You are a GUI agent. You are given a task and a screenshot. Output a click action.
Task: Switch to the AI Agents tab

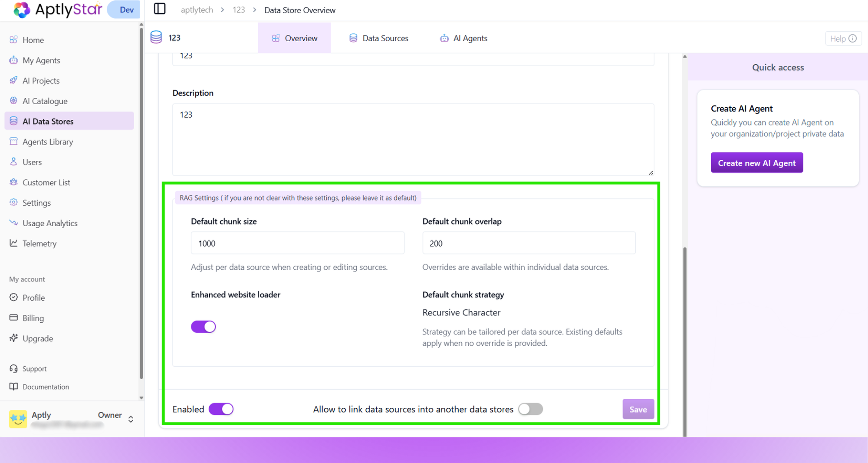(464, 38)
